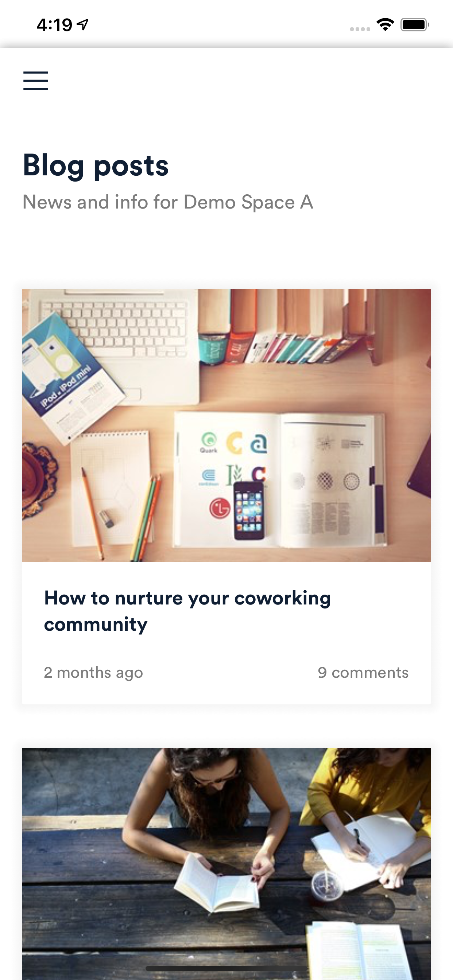Tap the battery indicator icon
453x980 pixels.
pos(415,25)
